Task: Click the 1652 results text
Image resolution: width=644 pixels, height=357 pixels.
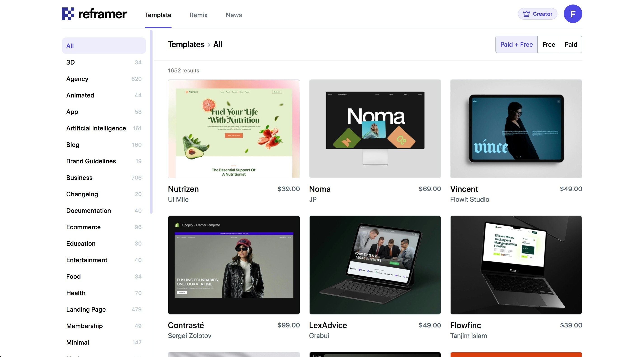Action: [183, 71]
